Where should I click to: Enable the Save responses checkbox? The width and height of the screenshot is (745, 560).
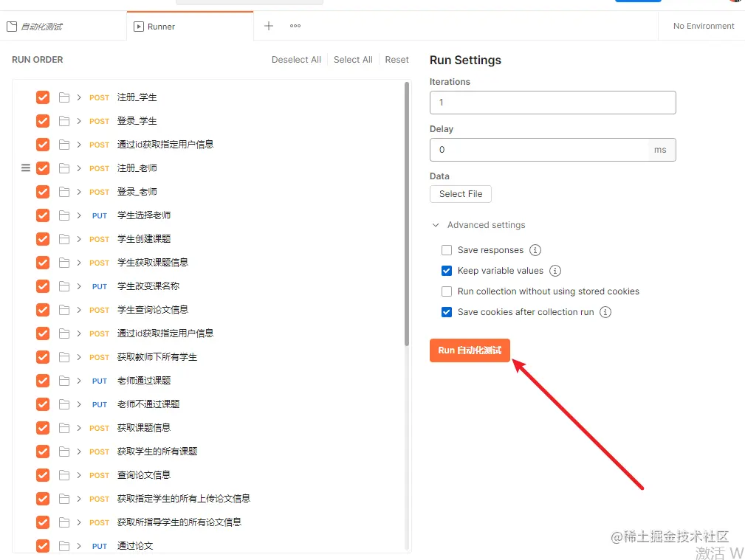[x=447, y=250]
